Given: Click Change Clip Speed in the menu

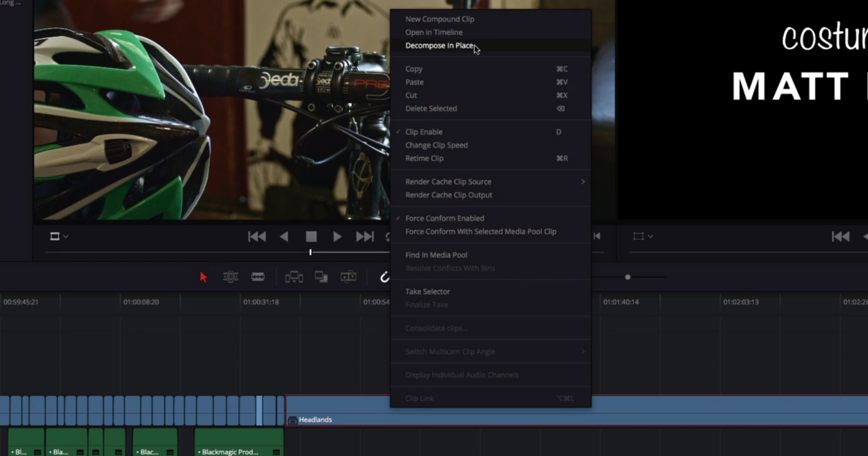Looking at the screenshot, I should click(436, 145).
